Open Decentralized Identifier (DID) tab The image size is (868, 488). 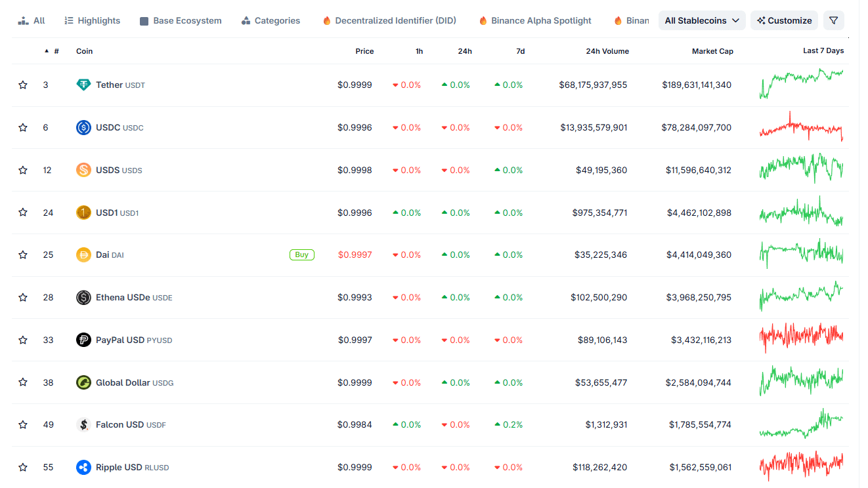(389, 20)
